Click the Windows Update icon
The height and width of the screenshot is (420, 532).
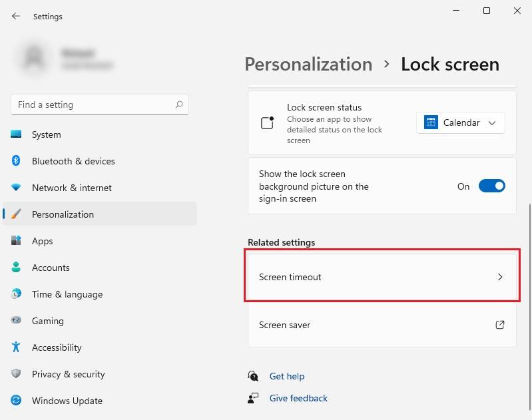pyautogui.click(x=16, y=401)
